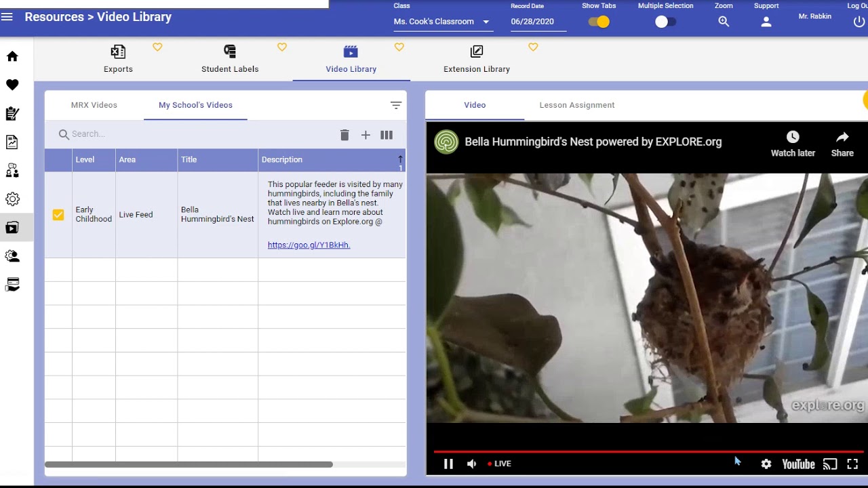Mute the video volume
Screen dimensions: 868x488
tap(471, 464)
